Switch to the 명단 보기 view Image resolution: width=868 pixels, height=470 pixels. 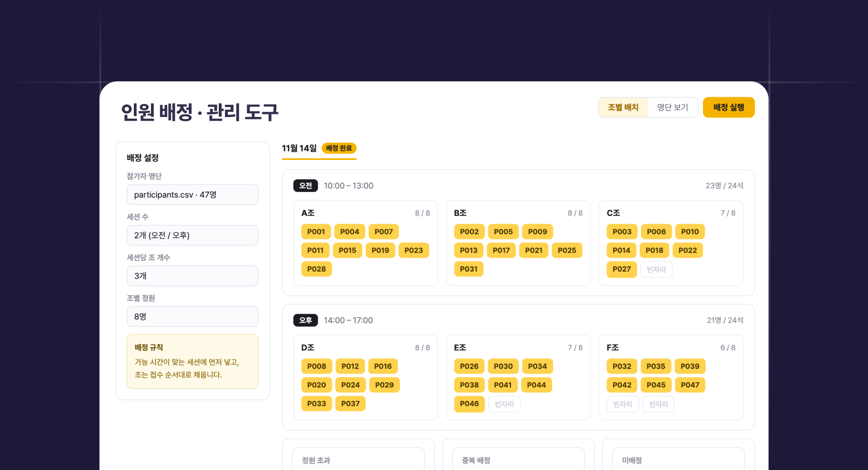click(x=672, y=108)
